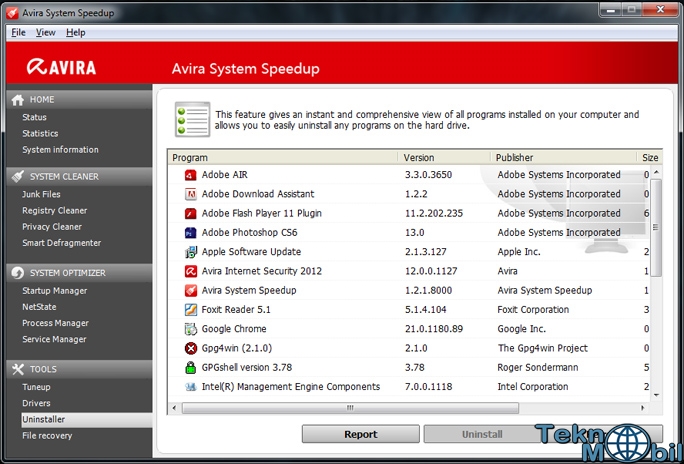Click The Gpg4win Project publisher cell
The width and height of the screenshot is (684, 464).
[543, 348]
